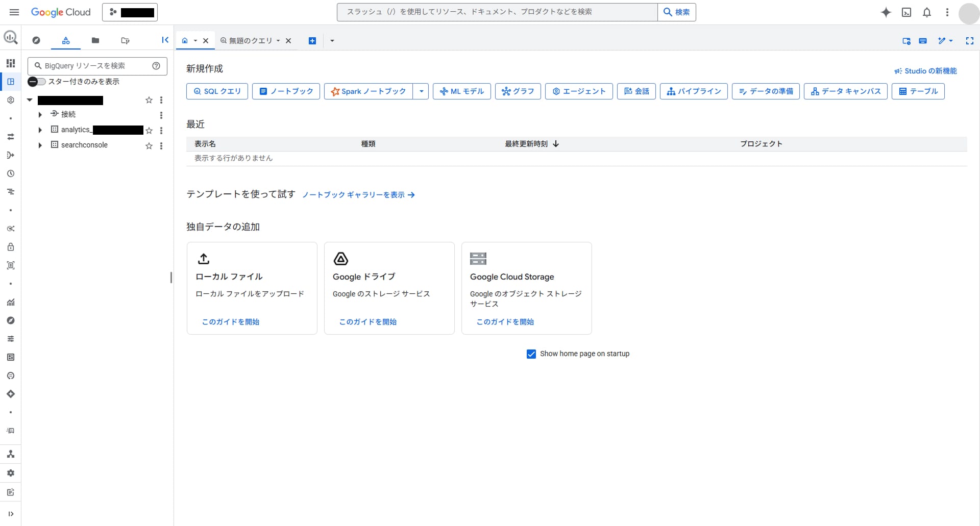The image size is (980, 526).
Task: Open the hexagon person icon in left rail
Action: point(11,100)
